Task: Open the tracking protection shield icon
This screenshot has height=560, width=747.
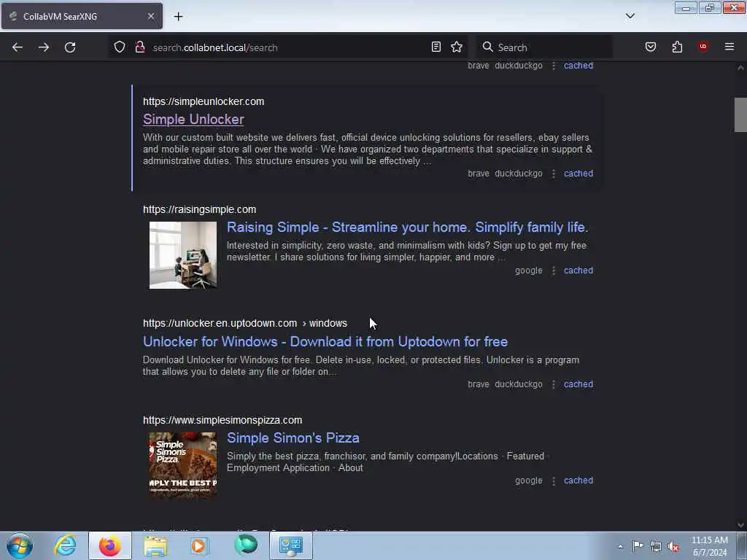Action: (120, 47)
